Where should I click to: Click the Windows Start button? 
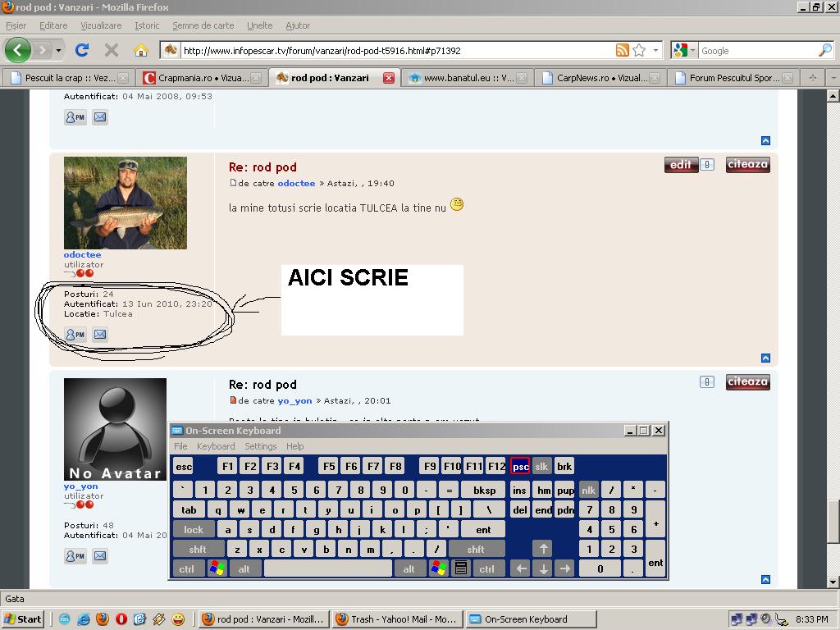pyautogui.click(x=23, y=619)
